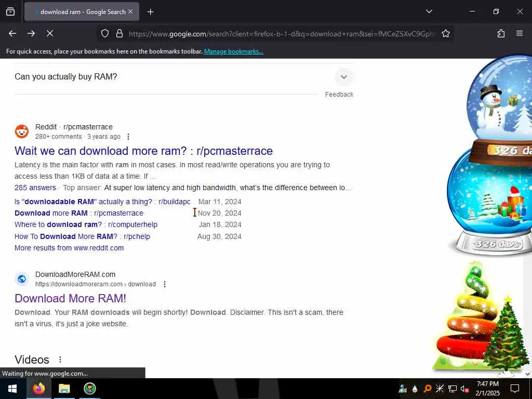Click the 'Mar 11, 2024' date text
532x399 pixels.
(x=220, y=202)
